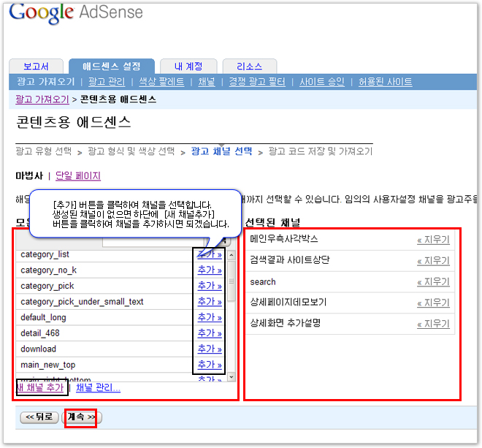Click the 광고 형식 및 색상 선택 step

click(131, 151)
